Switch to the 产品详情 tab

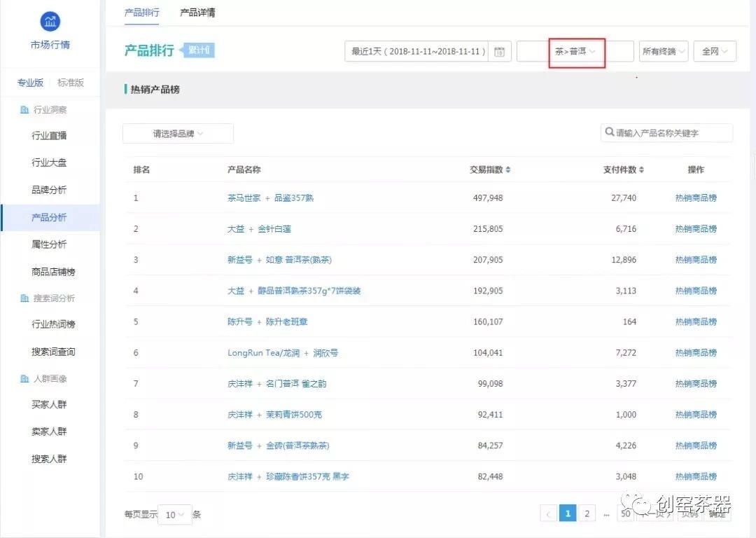(197, 13)
